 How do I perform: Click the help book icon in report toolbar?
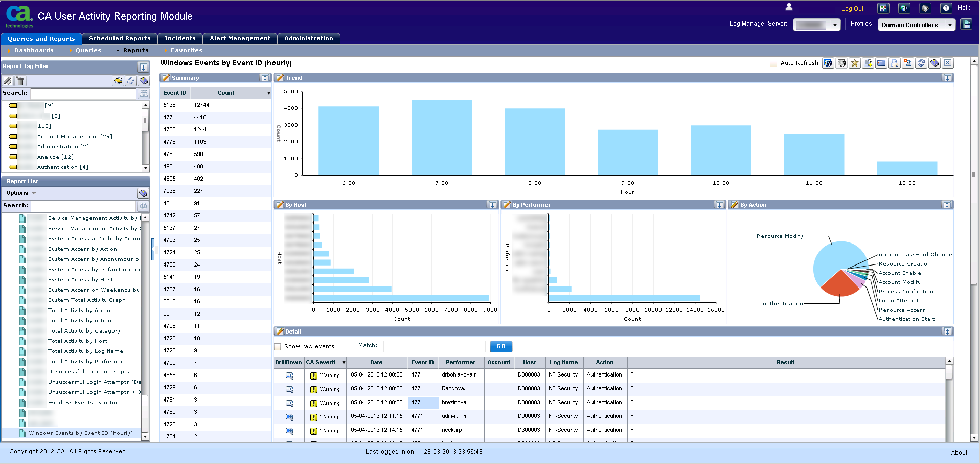coord(935,63)
